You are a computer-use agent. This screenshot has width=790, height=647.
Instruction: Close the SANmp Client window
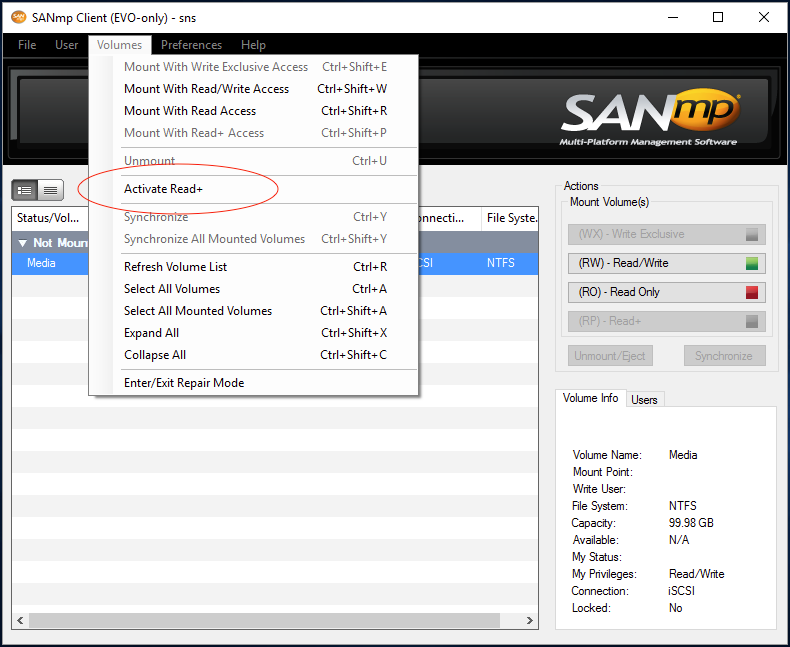pos(764,17)
